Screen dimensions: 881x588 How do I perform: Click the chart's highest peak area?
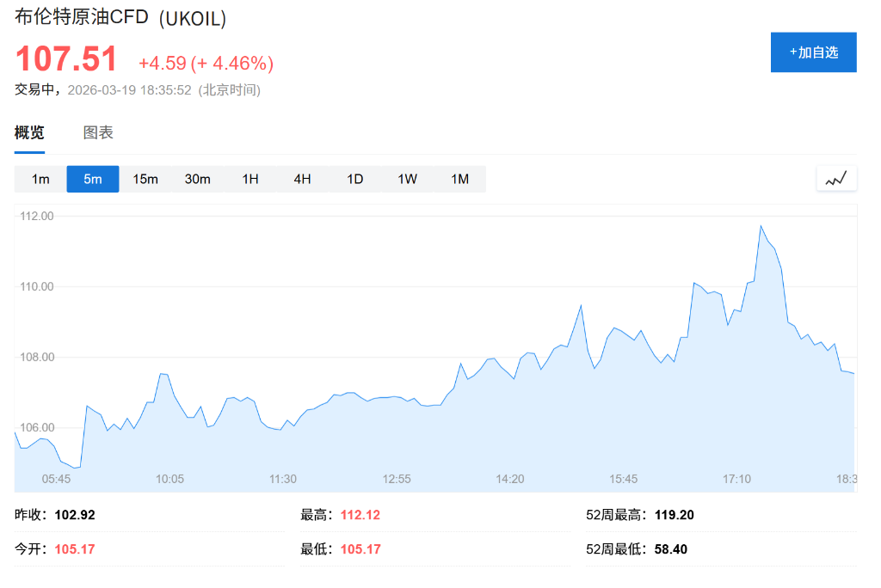pos(761,228)
